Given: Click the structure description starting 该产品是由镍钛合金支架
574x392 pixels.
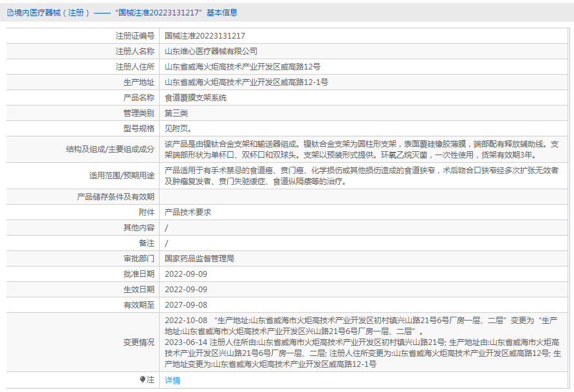Looking at the screenshot, I should click(x=362, y=149).
